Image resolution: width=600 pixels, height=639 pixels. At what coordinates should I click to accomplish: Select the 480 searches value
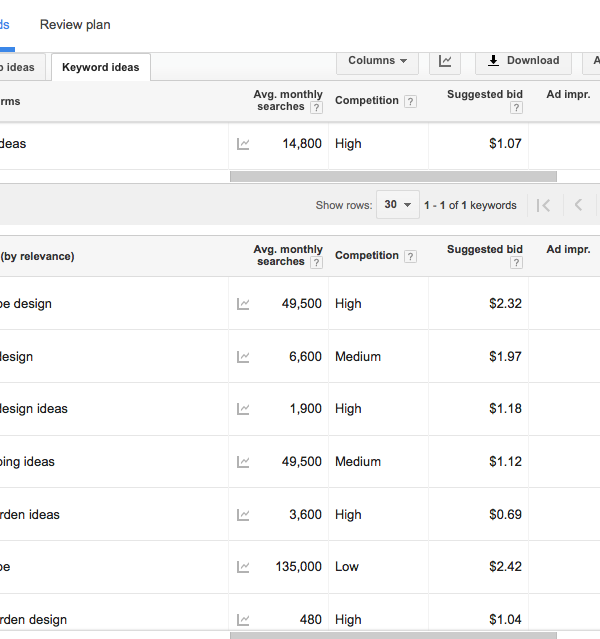coord(311,620)
